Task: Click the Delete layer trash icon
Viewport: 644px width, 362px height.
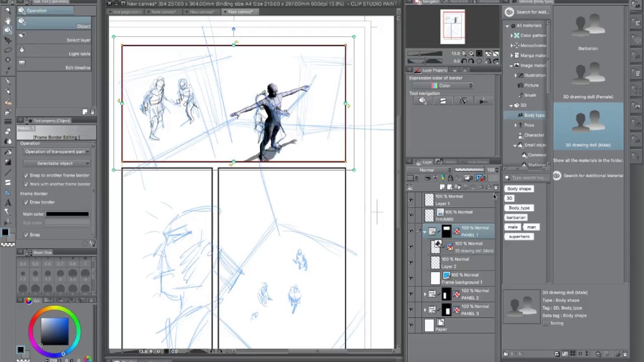Action: coord(496,187)
